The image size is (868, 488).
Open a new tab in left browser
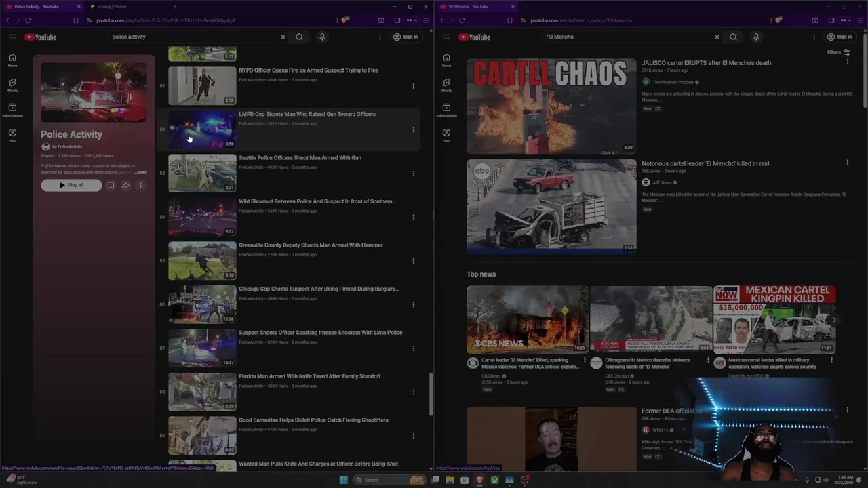click(x=174, y=7)
